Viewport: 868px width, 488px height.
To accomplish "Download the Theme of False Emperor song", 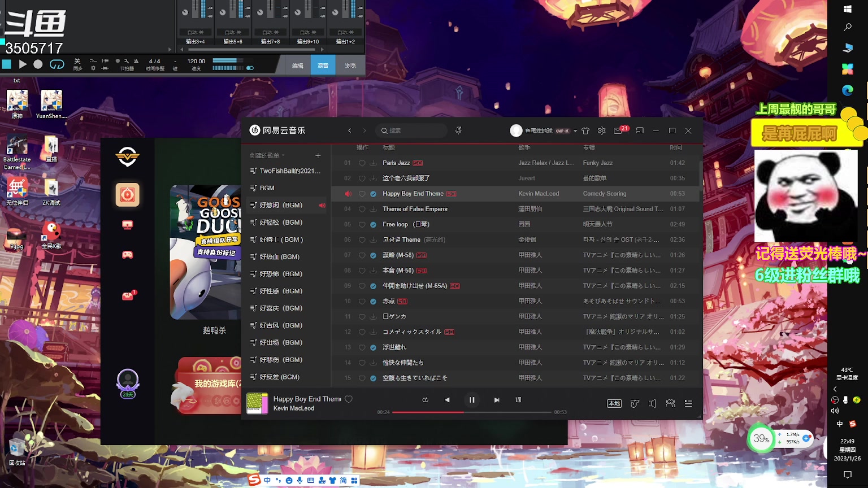I will [373, 209].
